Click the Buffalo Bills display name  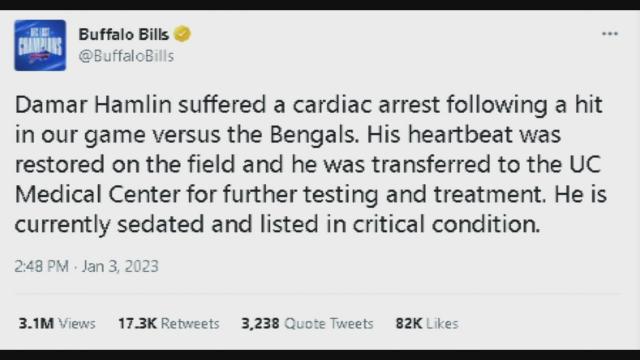tap(123, 34)
